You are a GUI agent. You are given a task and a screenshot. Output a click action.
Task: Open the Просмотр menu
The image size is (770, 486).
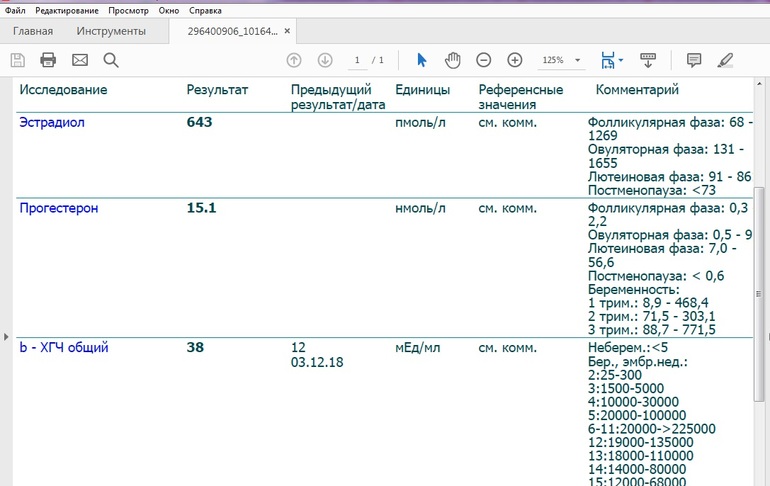coord(128,10)
